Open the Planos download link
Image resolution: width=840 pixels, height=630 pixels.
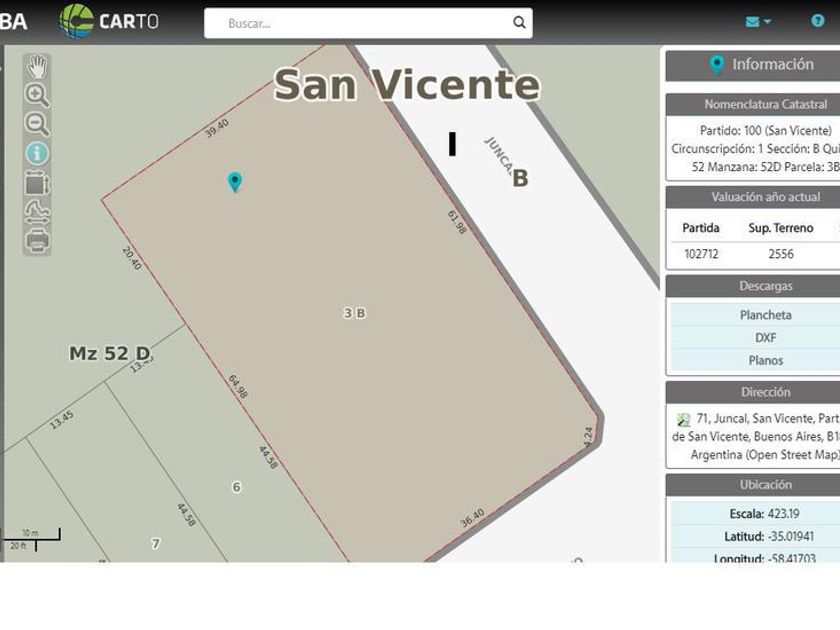[x=765, y=361]
